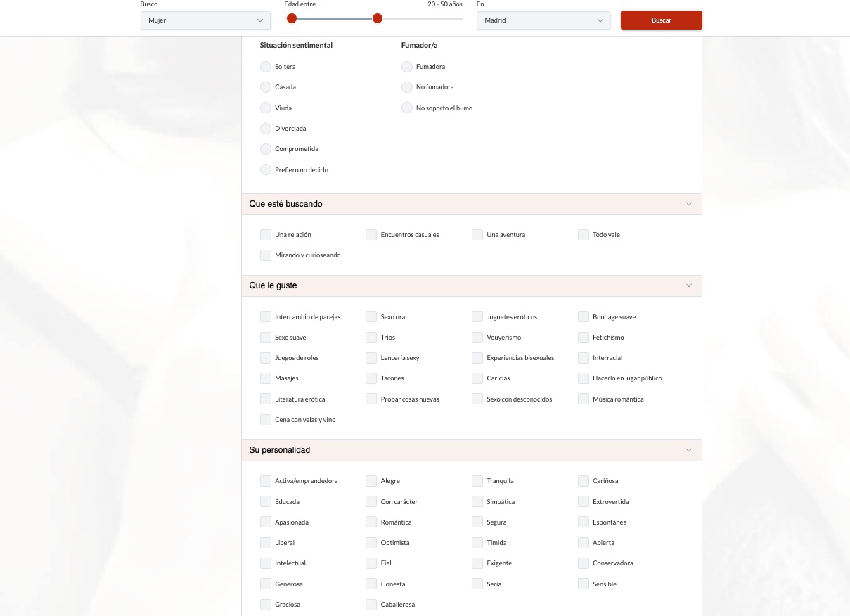Select the Fumadora radio button
Image resolution: width=850 pixels, height=616 pixels.
(x=407, y=67)
